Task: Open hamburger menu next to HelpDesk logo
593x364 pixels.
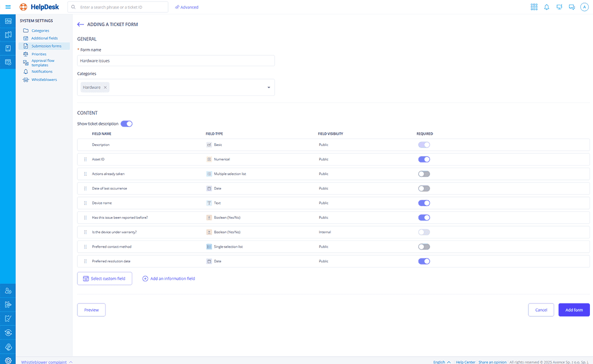Action: click(x=8, y=7)
